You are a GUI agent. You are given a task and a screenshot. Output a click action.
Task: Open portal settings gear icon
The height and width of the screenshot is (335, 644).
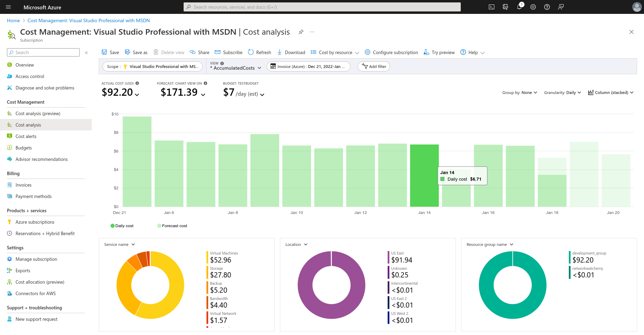533,7
